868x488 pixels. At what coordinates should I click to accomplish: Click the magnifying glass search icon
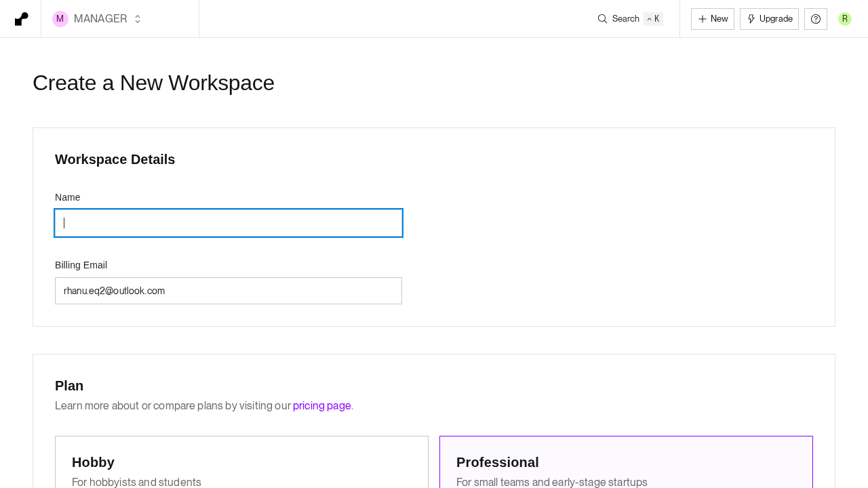pos(602,19)
